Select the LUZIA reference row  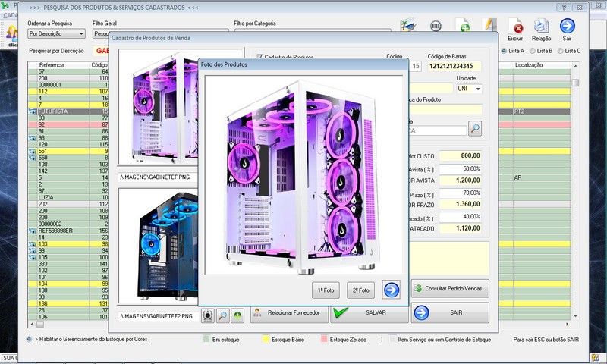click(x=68, y=197)
